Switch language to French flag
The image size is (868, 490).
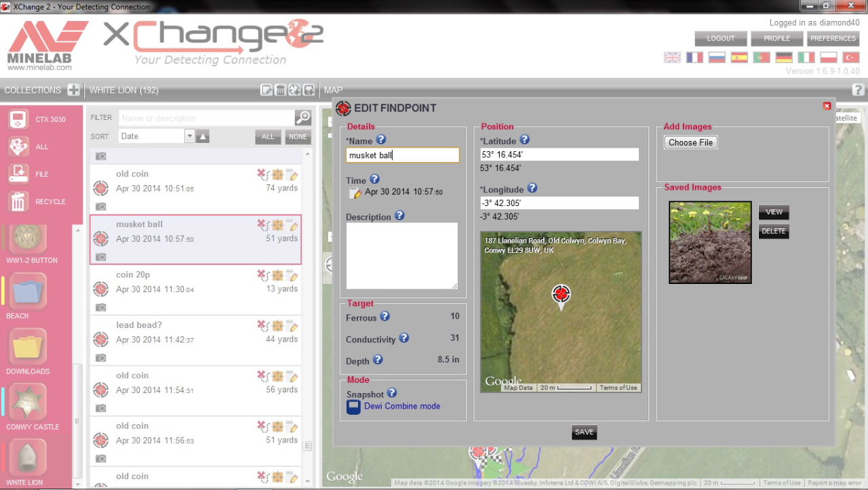click(694, 58)
